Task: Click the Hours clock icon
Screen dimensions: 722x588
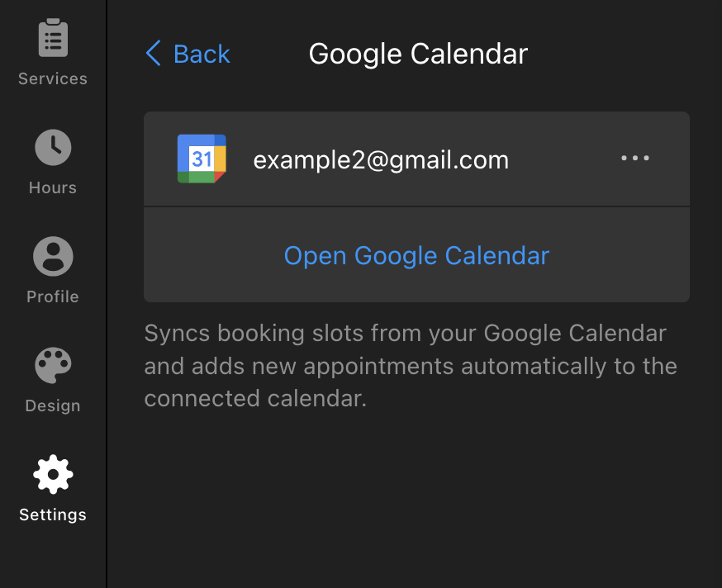Action: pos(53,148)
